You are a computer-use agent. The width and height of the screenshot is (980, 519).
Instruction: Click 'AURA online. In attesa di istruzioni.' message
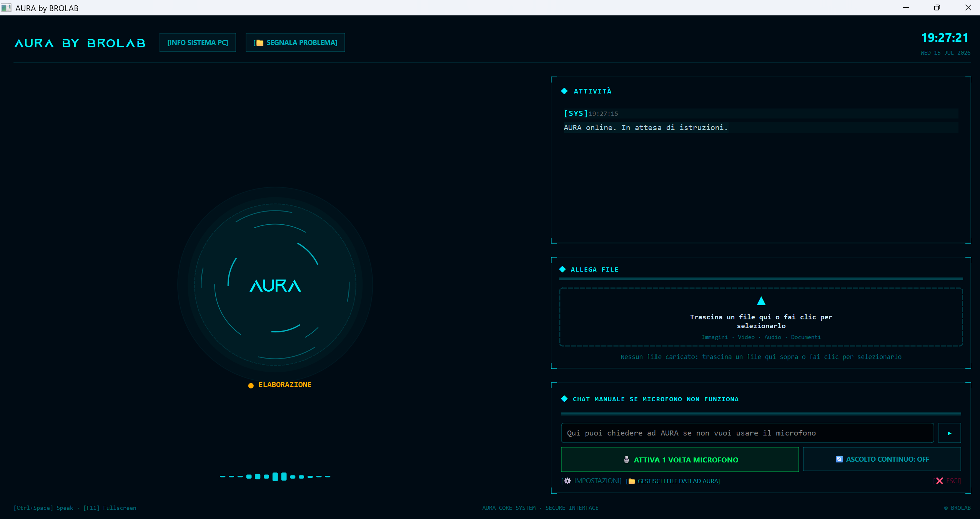tap(646, 128)
